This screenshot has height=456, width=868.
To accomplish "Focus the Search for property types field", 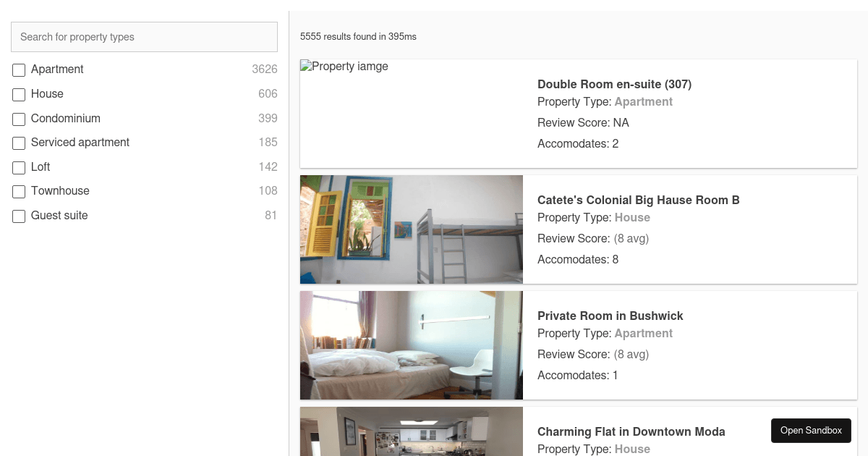I will tap(144, 37).
